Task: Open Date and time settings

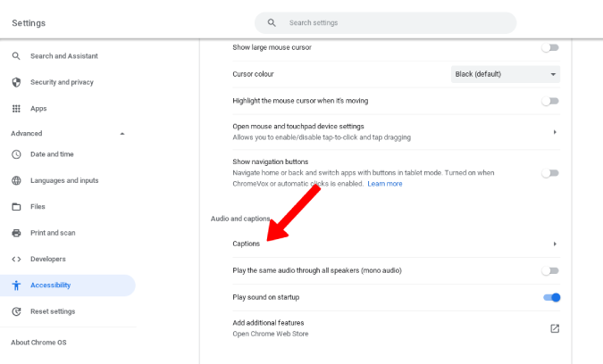Action: (52, 154)
